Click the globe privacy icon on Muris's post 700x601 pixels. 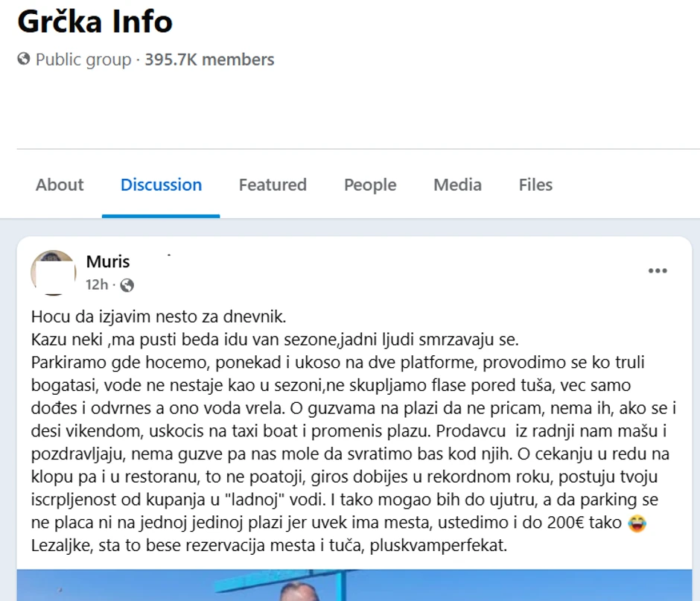coord(125,284)
